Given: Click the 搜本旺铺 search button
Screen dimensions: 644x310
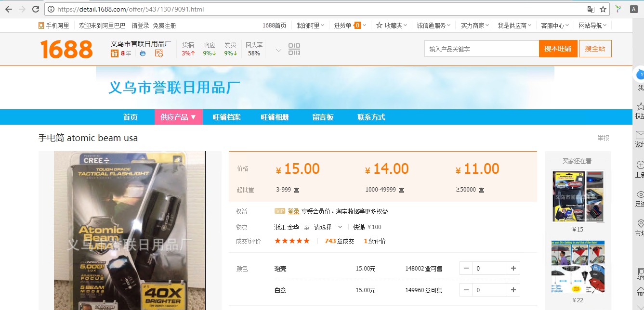Looking at the screenshot, I should tap(558, 49).
